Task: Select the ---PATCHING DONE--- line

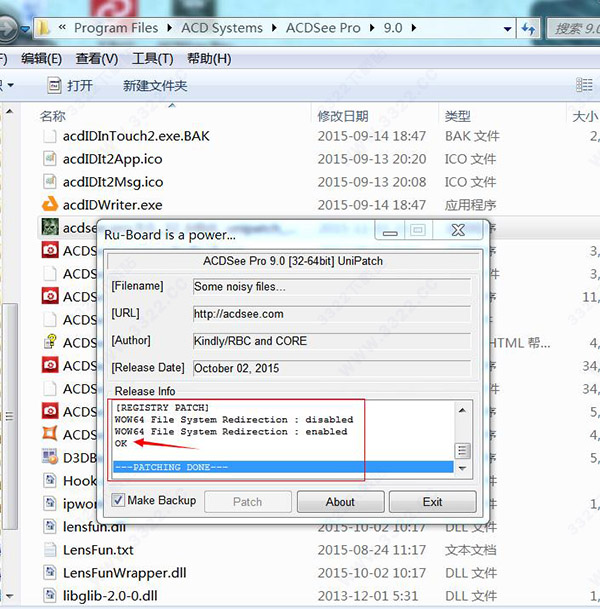Action: pos(283,467)
